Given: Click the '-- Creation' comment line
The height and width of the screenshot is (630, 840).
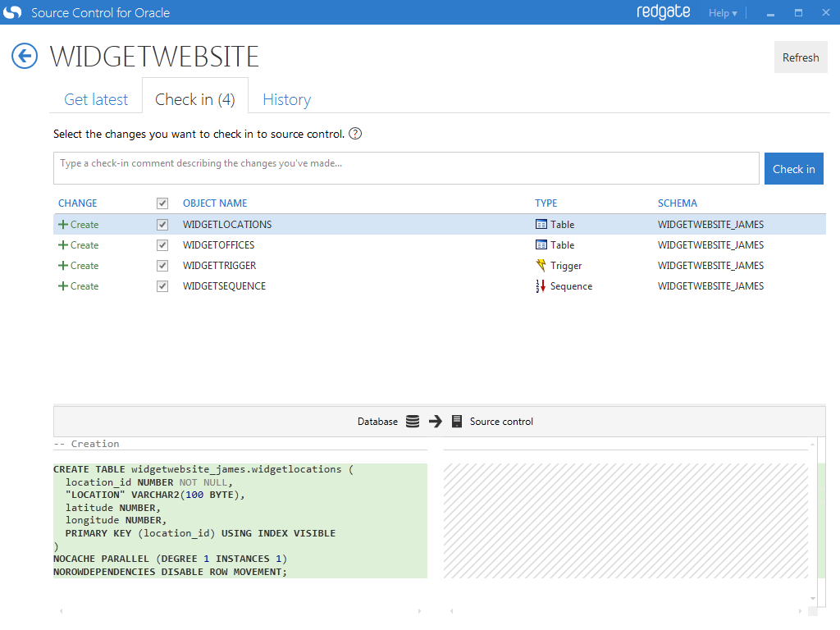Looking at the screenshot, I should coord(86,444).
